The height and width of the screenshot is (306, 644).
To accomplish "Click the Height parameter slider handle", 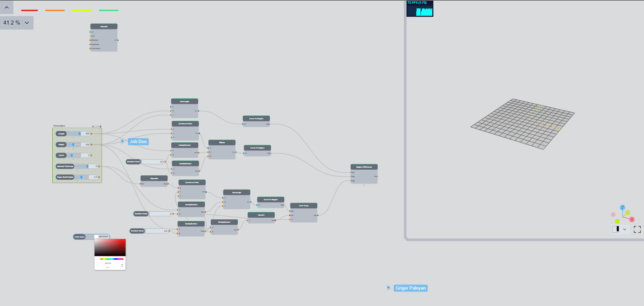I will point(73,144).
